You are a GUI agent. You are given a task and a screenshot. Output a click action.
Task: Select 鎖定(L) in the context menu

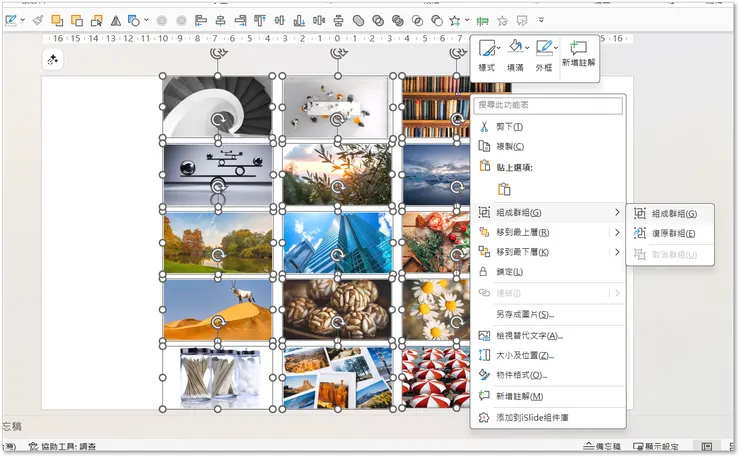click(549, 272)
